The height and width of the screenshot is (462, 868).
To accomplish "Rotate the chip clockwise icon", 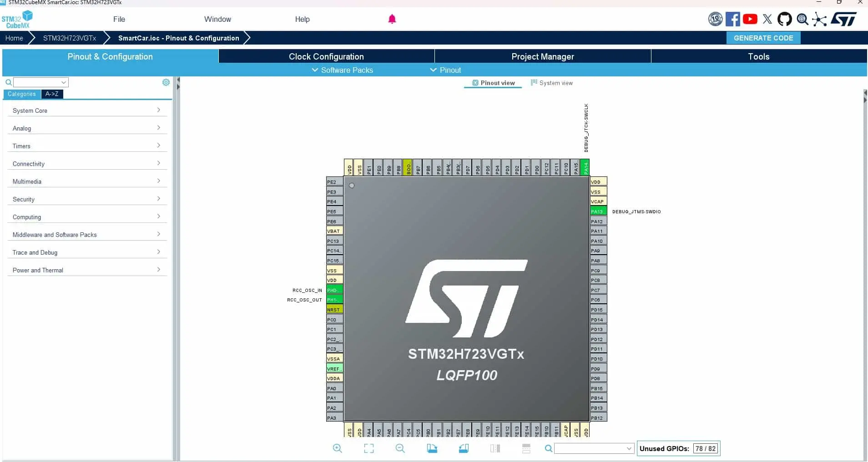I will pos(432,448).
